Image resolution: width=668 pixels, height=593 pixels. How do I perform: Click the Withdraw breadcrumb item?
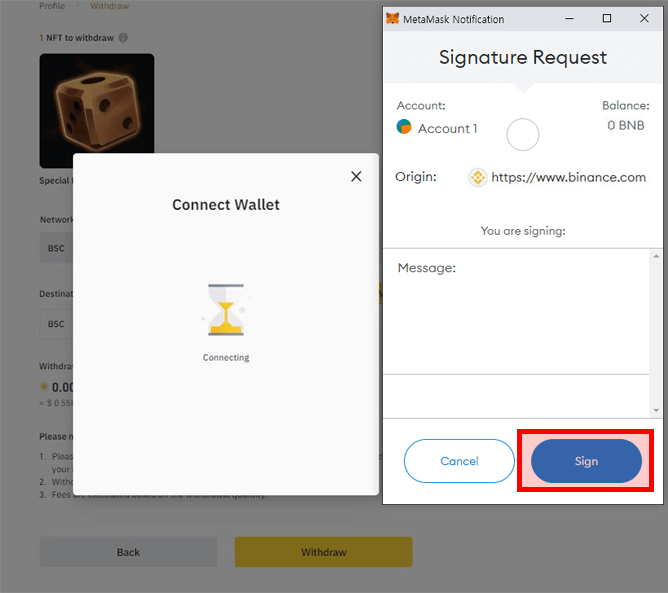[109, 6]
